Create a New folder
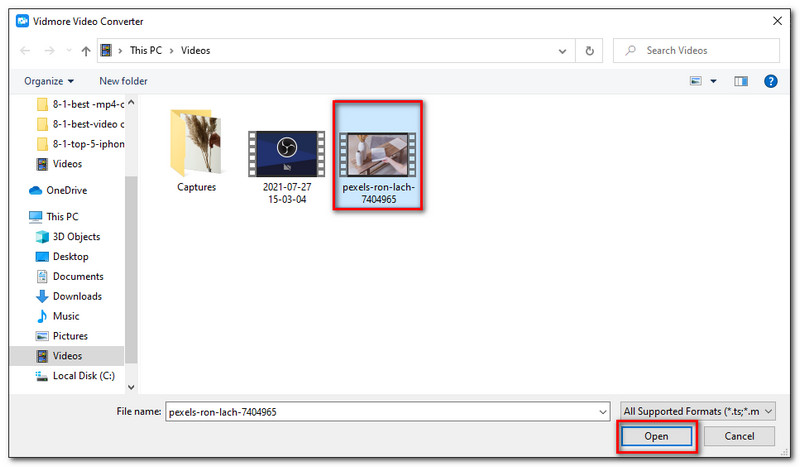This screenshot has height=467, width=800. click(123, 81)
